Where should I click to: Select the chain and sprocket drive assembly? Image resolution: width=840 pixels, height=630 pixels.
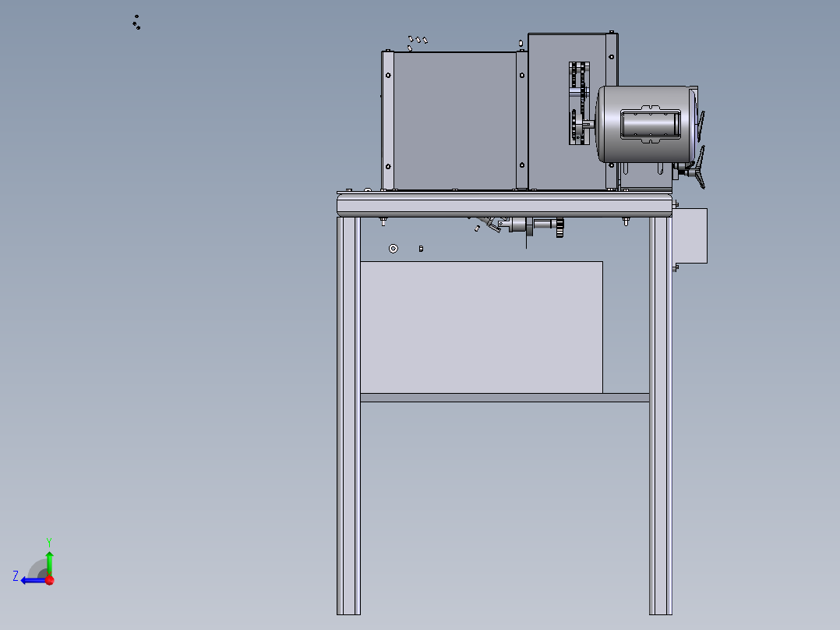pos(578,103)
